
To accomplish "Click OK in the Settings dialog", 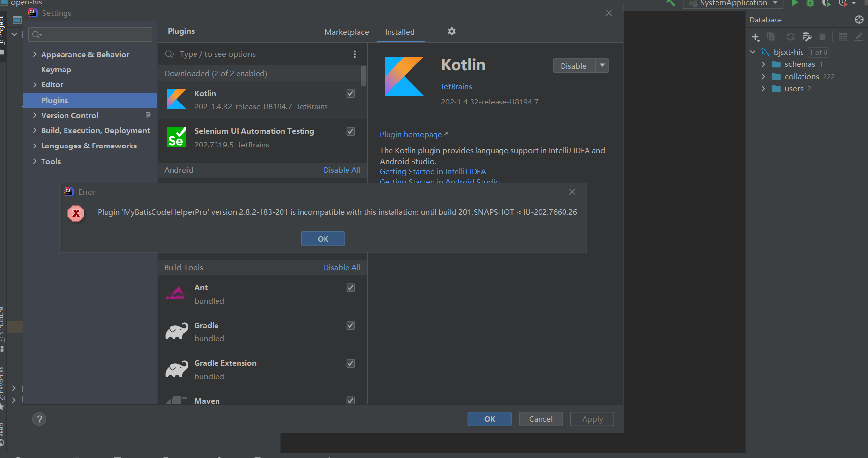I will click(490, 419).
